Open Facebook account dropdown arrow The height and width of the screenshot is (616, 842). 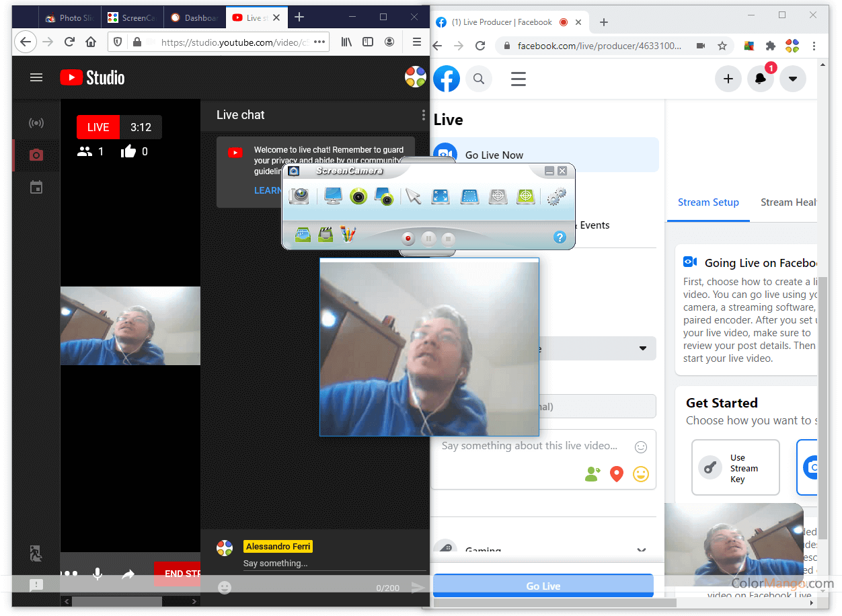pyautogui.click(x=792, y=79)
